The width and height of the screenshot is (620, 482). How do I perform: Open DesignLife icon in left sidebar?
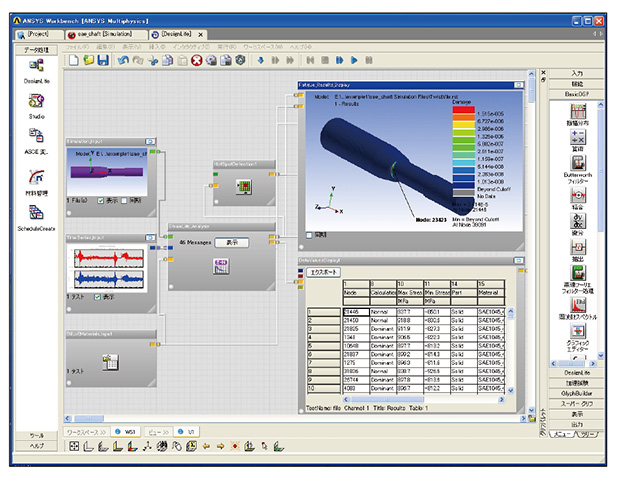tap(36, 66)
